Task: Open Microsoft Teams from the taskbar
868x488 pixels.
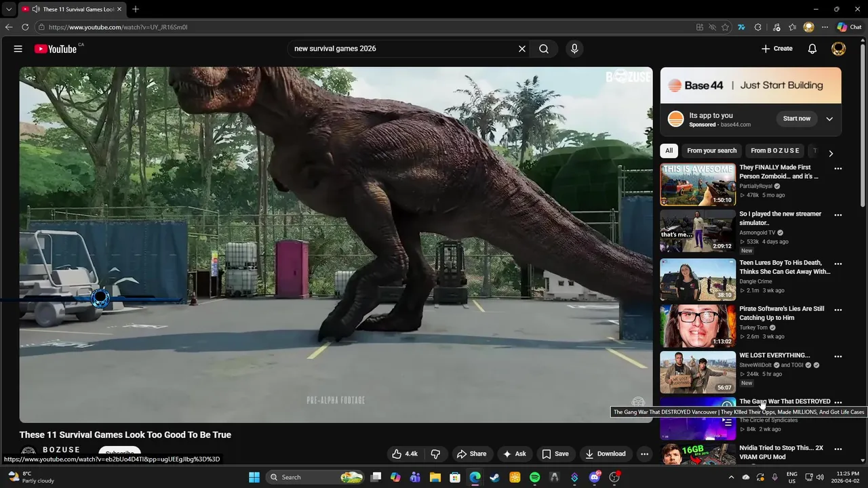Action: (x=415, y=477)
